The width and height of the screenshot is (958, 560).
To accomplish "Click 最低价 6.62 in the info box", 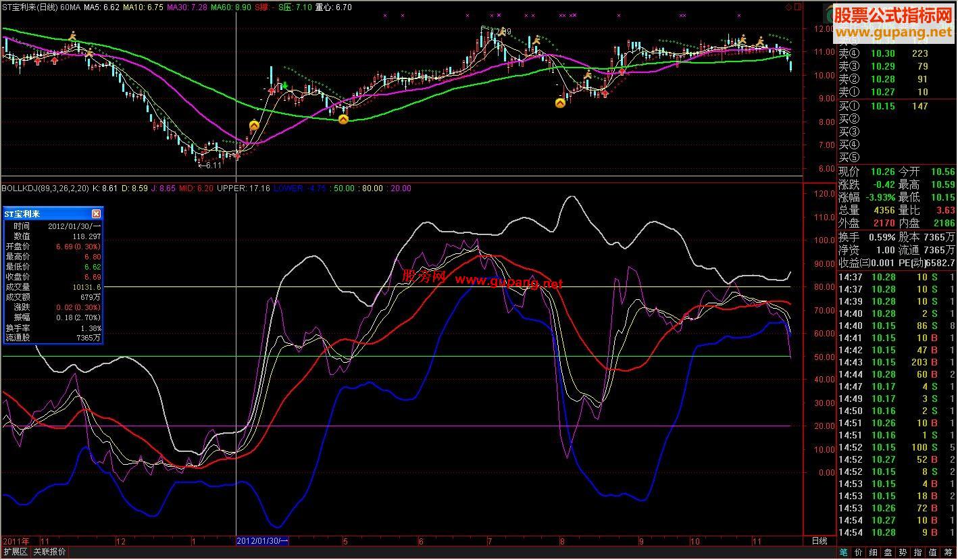I will pyautogui.click(x=53, y=267).
